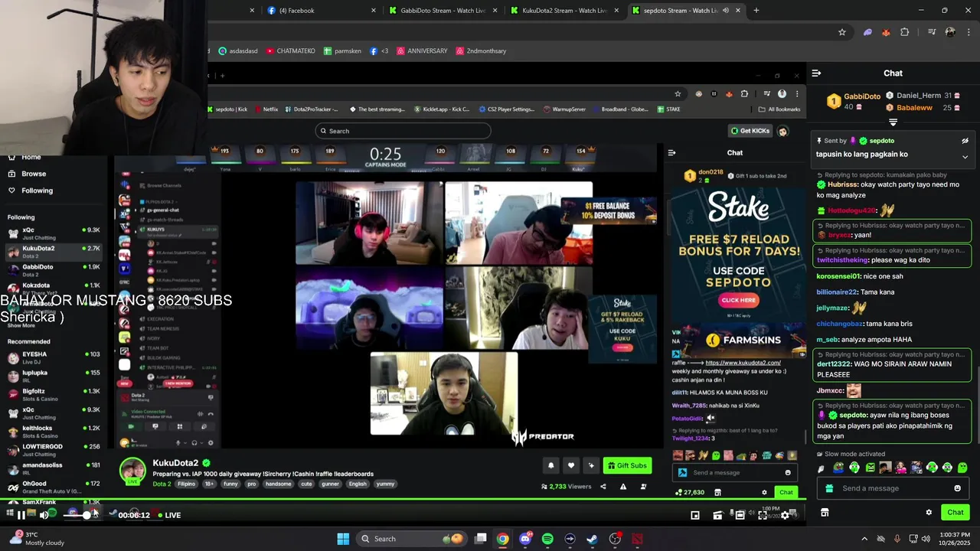This screenshot has width=980, height=551.
Task: Open gift subs icon in outer message box
Action: tap(828, 488)
